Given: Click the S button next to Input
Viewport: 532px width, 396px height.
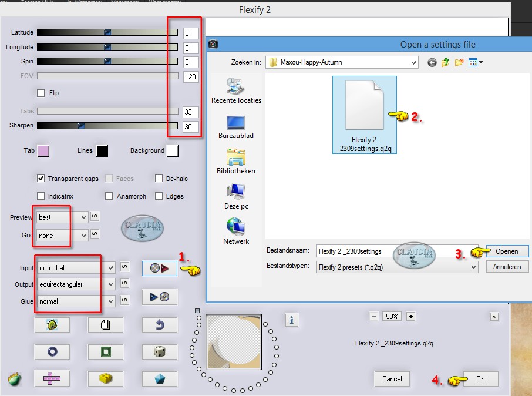Looking at the screenshot, I should click(124, 267).
